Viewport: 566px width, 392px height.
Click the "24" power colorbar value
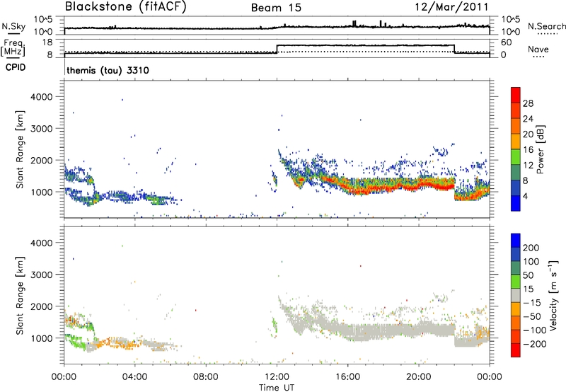click(x=528, y=119)
